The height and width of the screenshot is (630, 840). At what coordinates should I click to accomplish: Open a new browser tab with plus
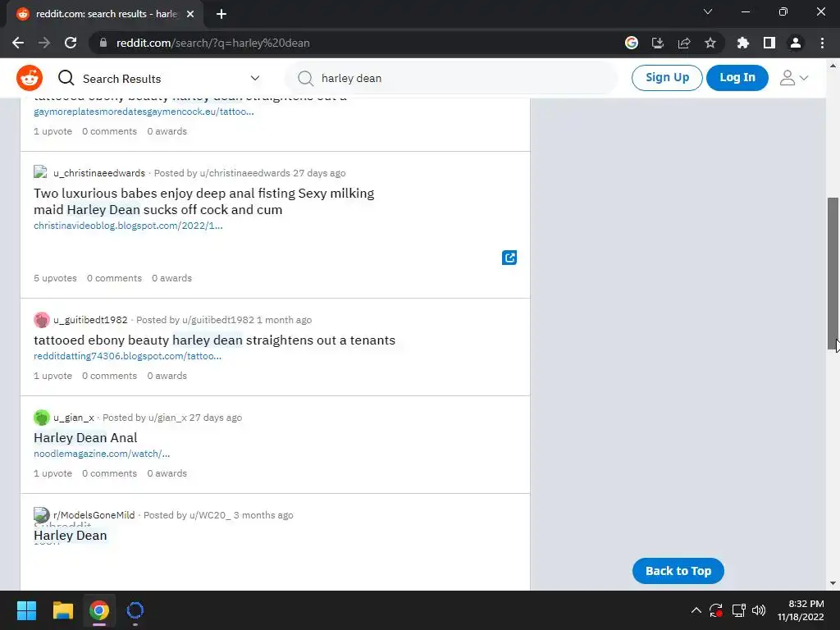pos(221,14)
